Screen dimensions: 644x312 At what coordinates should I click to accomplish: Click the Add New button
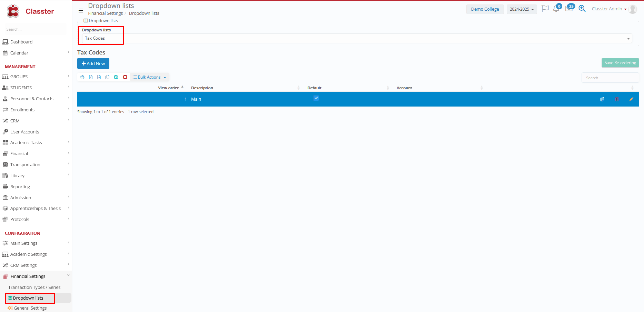[93, 63]
